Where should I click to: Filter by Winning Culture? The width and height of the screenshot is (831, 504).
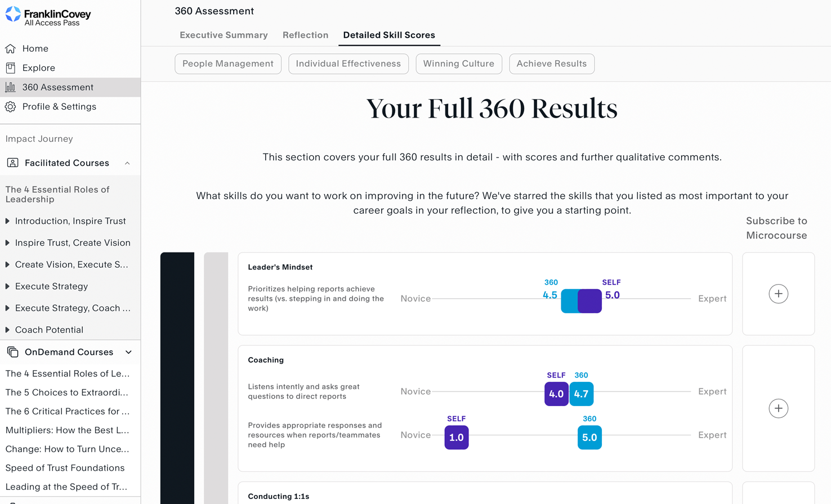coord(459,64)
